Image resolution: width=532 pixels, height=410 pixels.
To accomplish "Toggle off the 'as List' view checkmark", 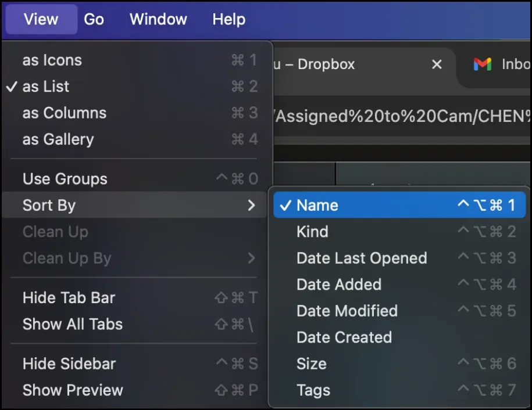I will (46, 87).
